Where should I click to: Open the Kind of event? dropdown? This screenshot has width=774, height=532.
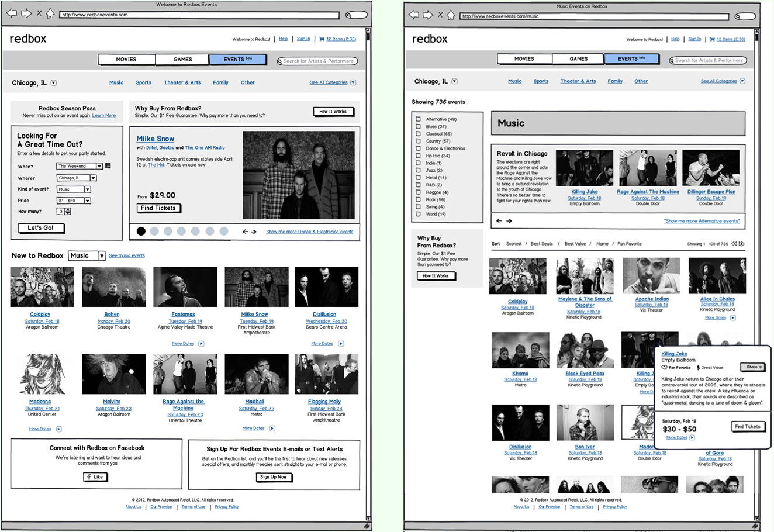74,189
